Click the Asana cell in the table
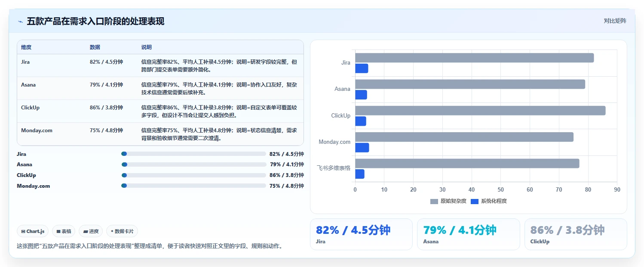This screenshot has height=267, width=644. coord(28,85)
